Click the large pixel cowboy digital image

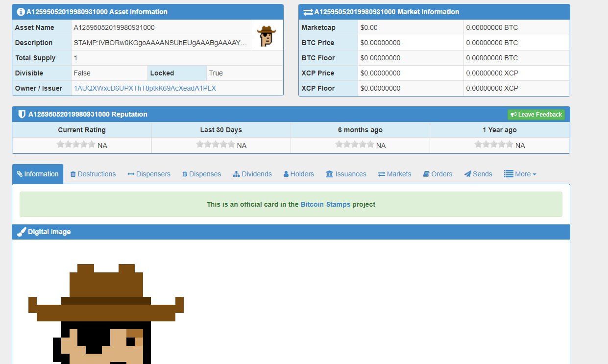click(x=106, y=314)
